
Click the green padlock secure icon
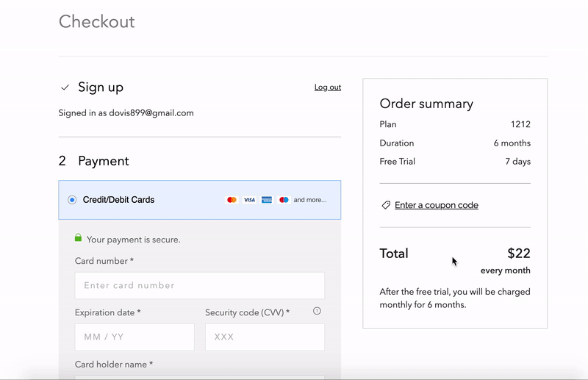coord(78,237)
